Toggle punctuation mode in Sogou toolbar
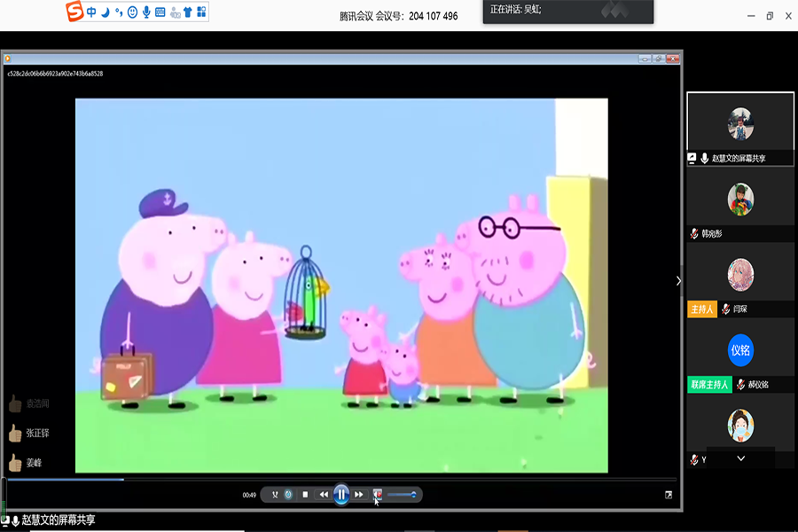 [x=119, y=12]
